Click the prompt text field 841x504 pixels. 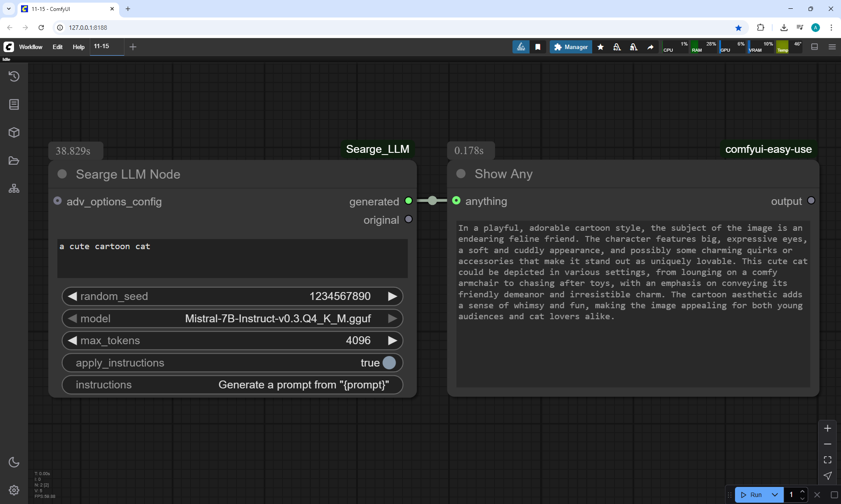(232, 258)
